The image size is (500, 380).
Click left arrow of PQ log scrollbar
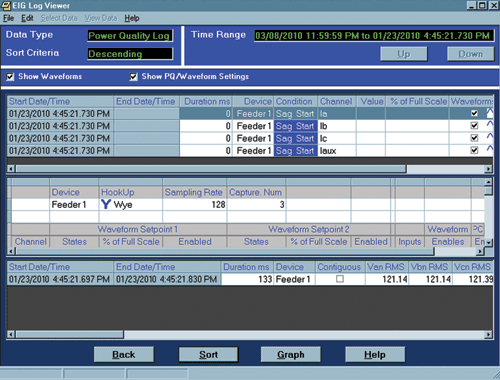(x=11, y=169)
